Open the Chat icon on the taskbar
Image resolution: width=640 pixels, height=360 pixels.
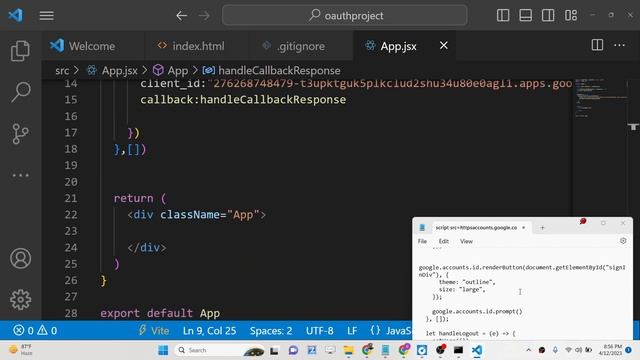[x=293, y=350]
